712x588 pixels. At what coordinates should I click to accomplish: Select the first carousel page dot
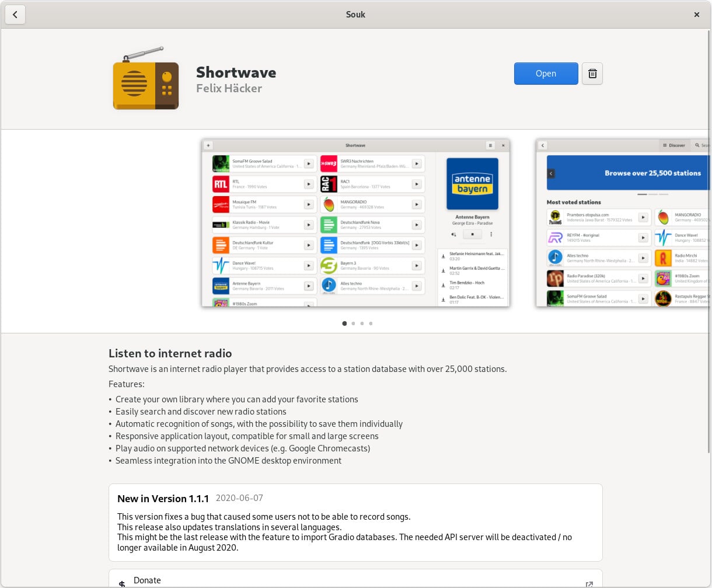click(344, 323)
